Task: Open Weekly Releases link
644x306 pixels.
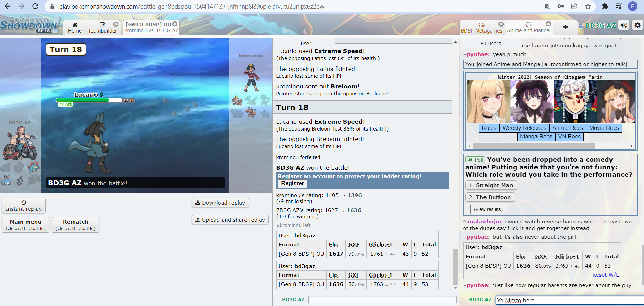Action: click(524, 128)
